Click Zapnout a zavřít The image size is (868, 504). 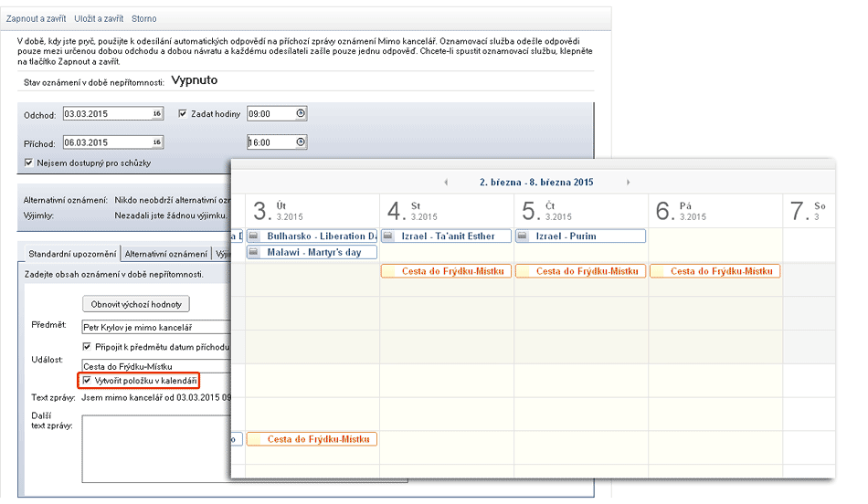tap(35, 18)
